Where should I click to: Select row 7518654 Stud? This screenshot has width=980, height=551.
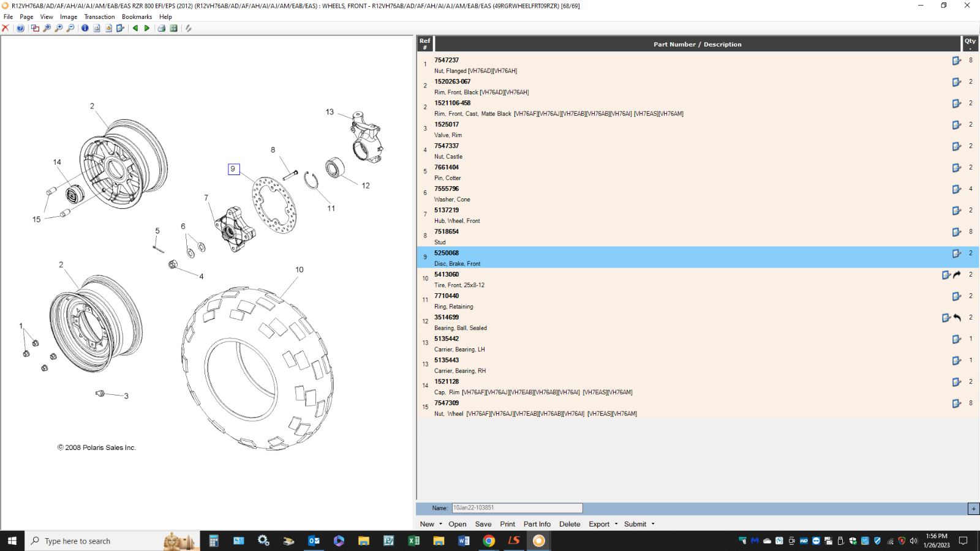tap(698, 236)
